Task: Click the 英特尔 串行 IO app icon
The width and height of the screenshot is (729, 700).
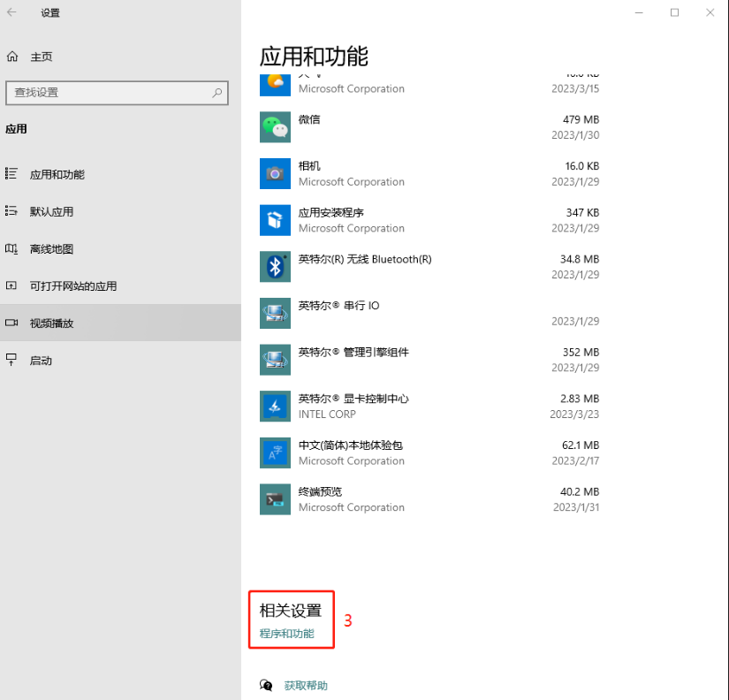Action: coord(275,313)
